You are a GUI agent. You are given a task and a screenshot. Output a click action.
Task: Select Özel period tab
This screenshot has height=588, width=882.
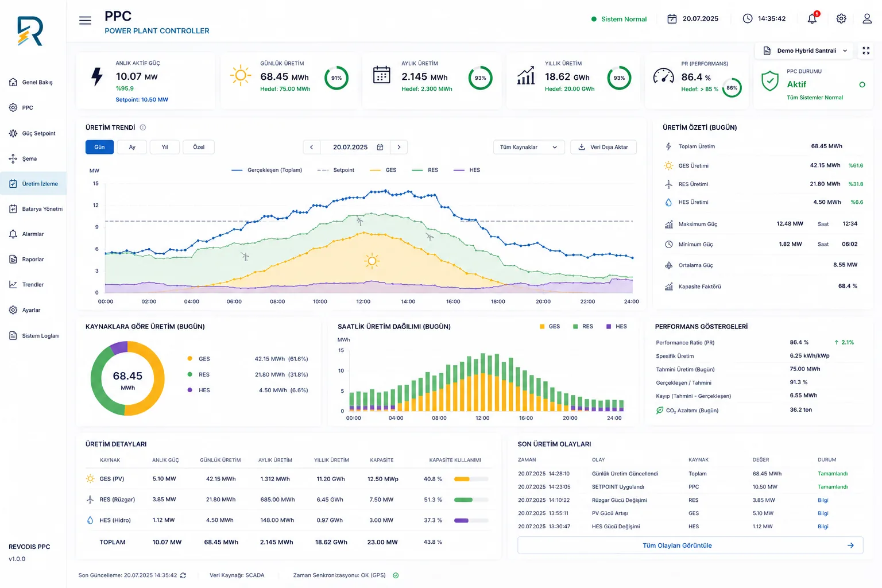click(199, 147)
